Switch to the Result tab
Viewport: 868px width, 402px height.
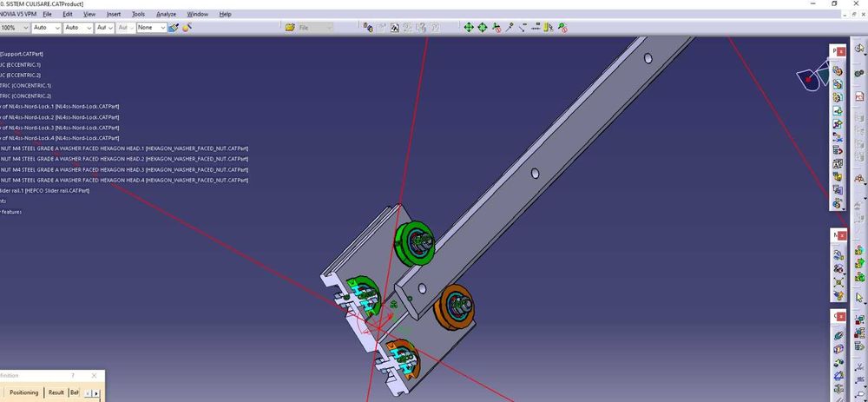click(x=56, y=392)
